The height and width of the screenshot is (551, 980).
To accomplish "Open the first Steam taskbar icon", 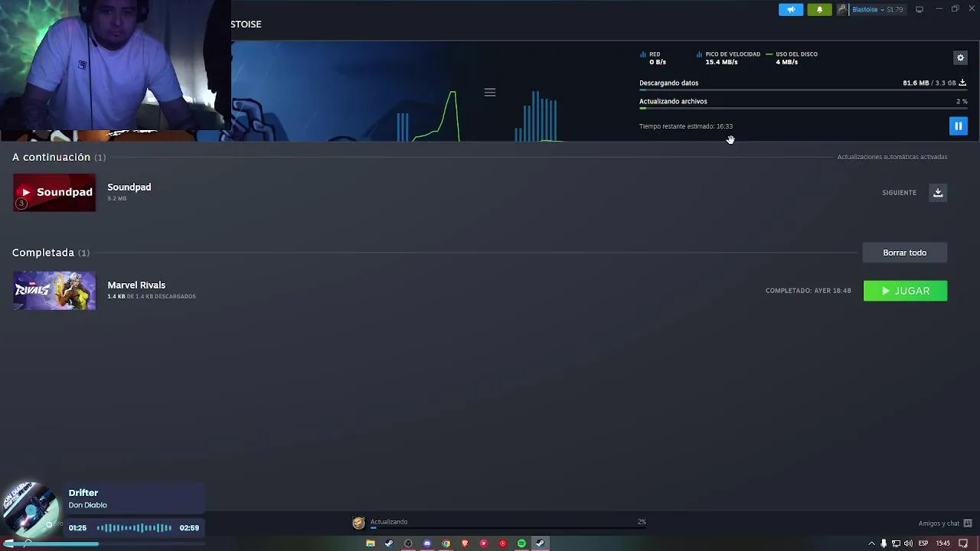I will point(389,543).
